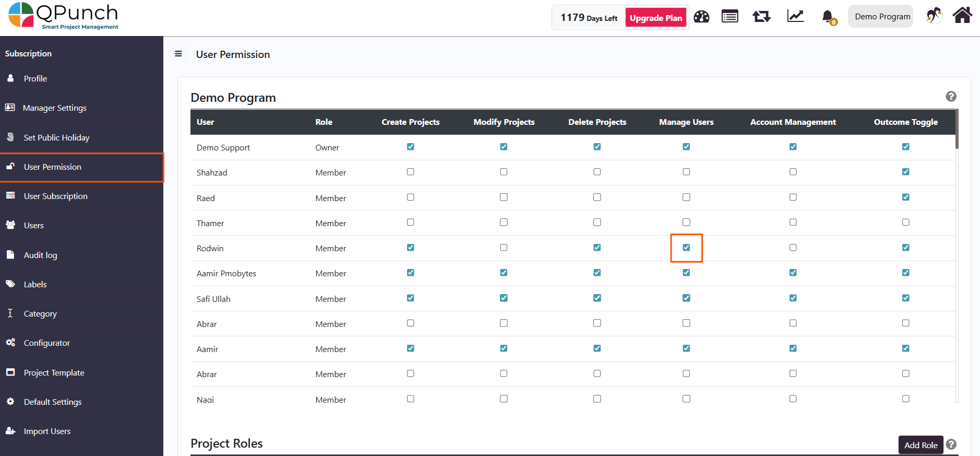This screenshot has width=980, height=456.
Task: Enable Create Projects for Shahzad
Action: [411, 172]
